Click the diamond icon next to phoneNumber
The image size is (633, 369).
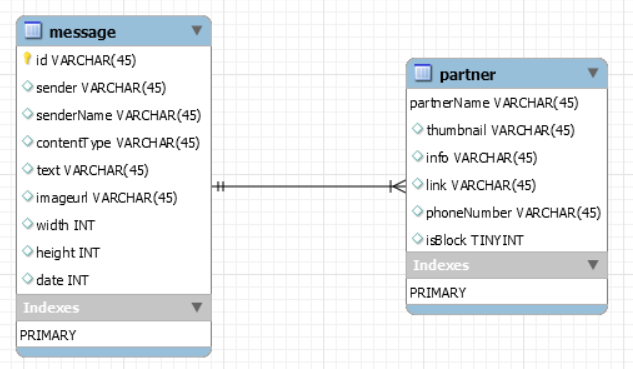tap(417, 211)
